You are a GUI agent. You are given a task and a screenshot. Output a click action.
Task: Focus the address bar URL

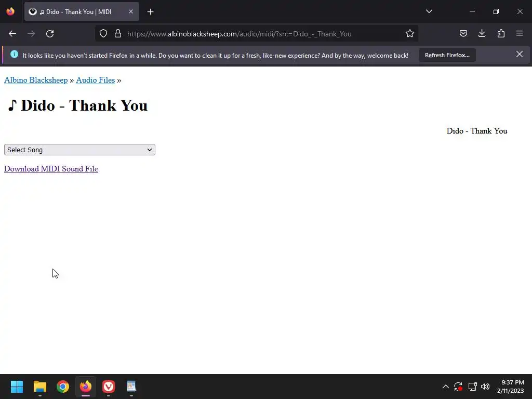pos(239,34)
